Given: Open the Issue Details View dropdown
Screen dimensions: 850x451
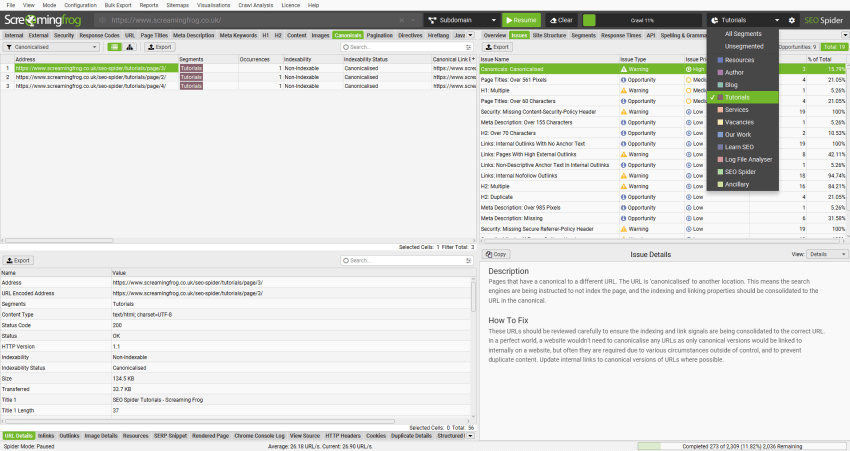Looking at the screenshot, I should point(824,254).
